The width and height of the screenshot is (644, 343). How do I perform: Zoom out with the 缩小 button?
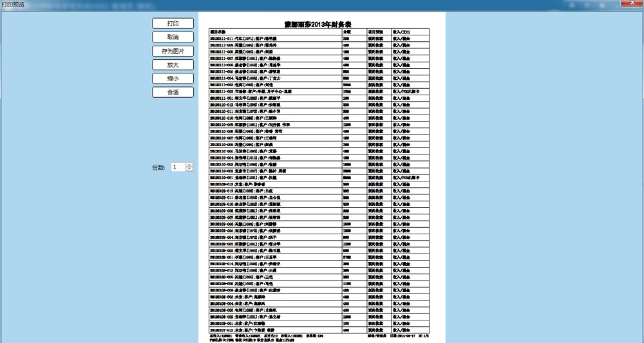coord(173,79)
